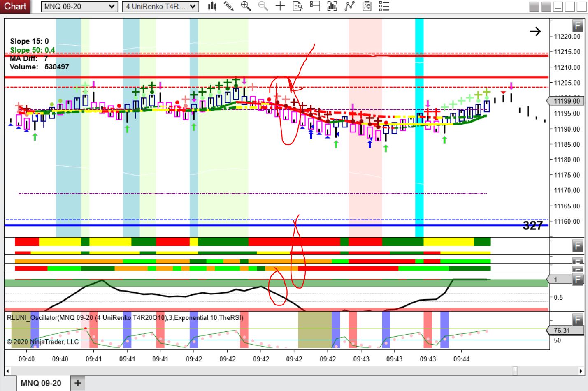The image size is (588, 391).
Task: Toggle the Chart Trader panel icon
Action: pos(315,6)
